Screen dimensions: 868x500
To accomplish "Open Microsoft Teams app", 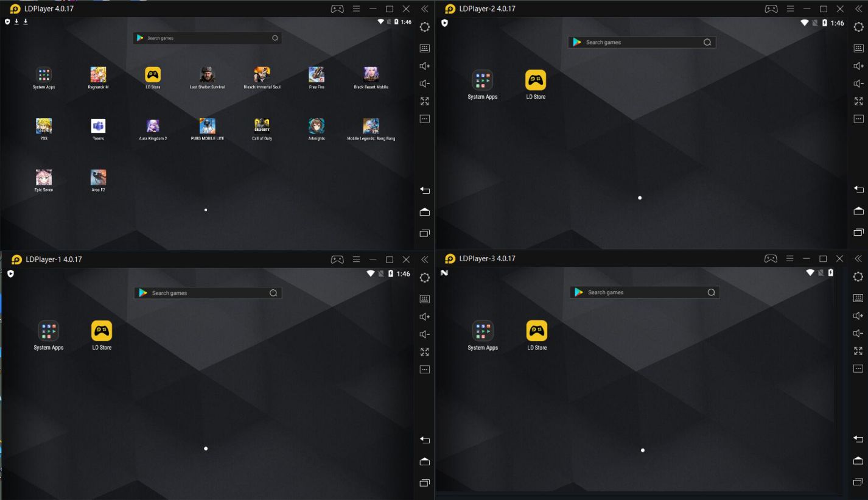I will [x=98, y=126].
